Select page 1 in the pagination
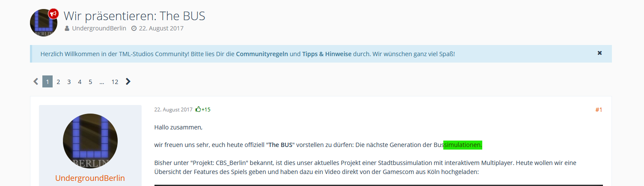The height and width of the screenshot is (186, 644). coord(47,81)
